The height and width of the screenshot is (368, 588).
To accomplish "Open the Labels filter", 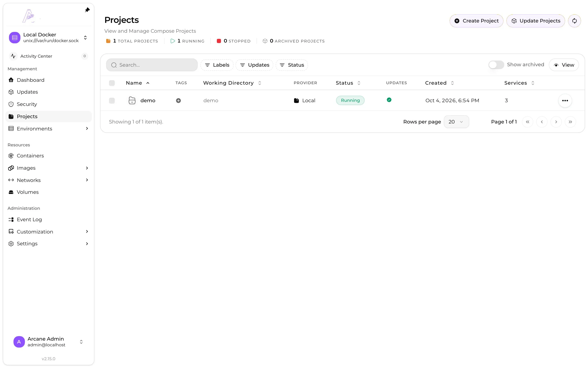I will click(x=217, y=65).
